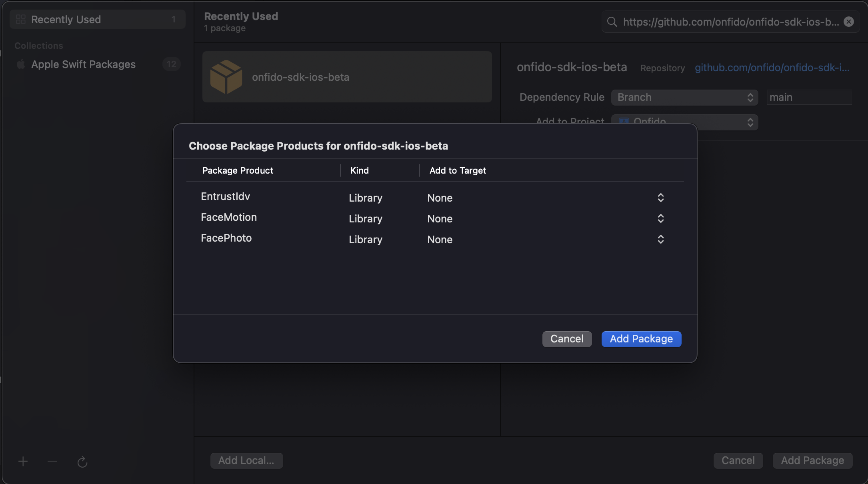Click the magnifying glass search icon
Screen dimensions: 868x484
tap(612, 22)
